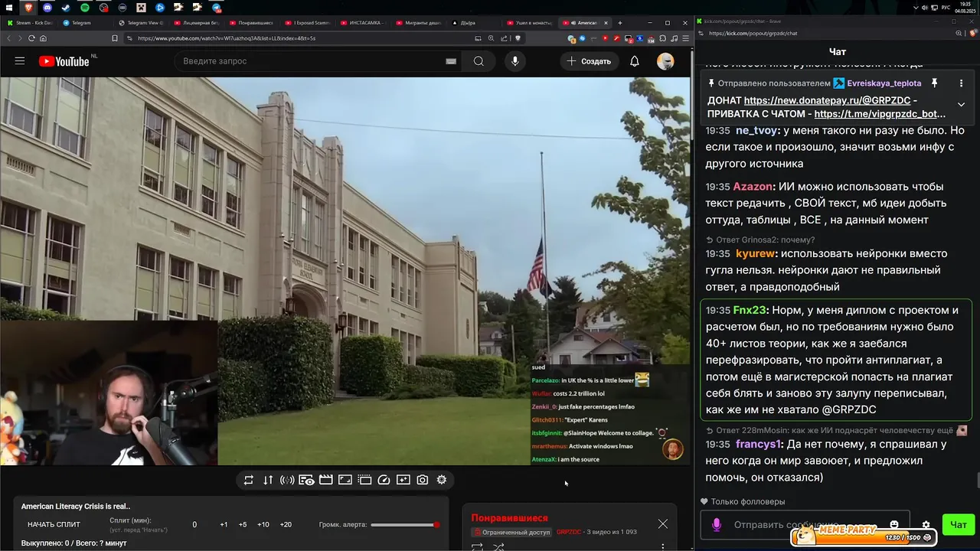Open the emoji picker in chat
The image size is (980, 551).
[x=894, y=525]
